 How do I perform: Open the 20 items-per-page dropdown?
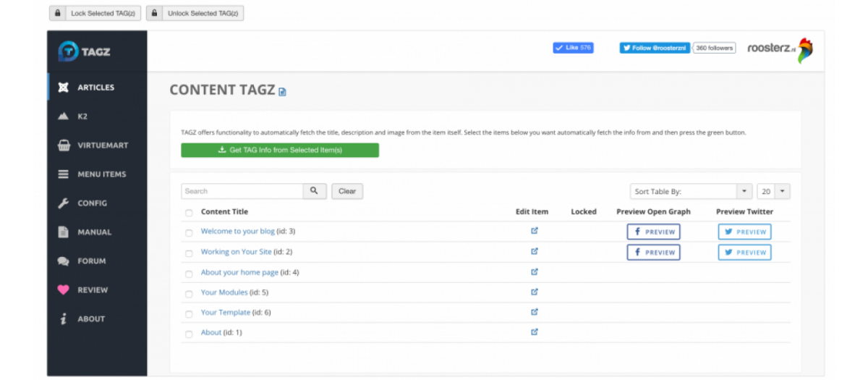(x=773, y=192)
